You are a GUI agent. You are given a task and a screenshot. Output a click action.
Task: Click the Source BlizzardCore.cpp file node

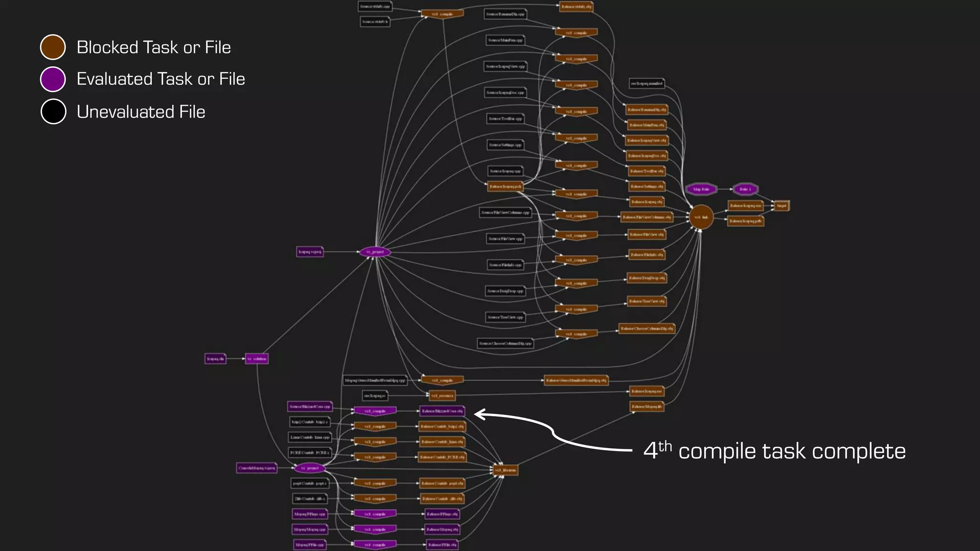pyautogui.click(x=310, y=407)
